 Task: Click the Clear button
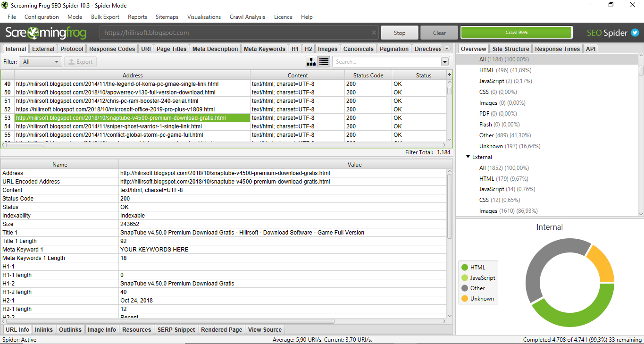tap(439, 33)
